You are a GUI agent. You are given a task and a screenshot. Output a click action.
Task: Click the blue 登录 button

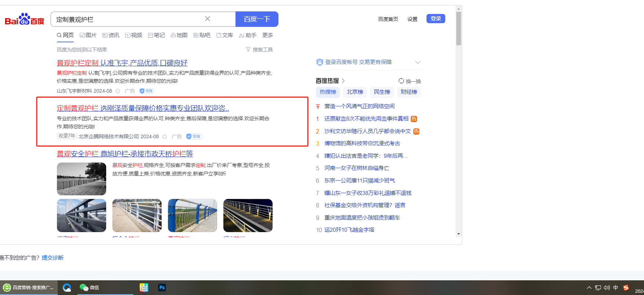(x=436, y=18)
